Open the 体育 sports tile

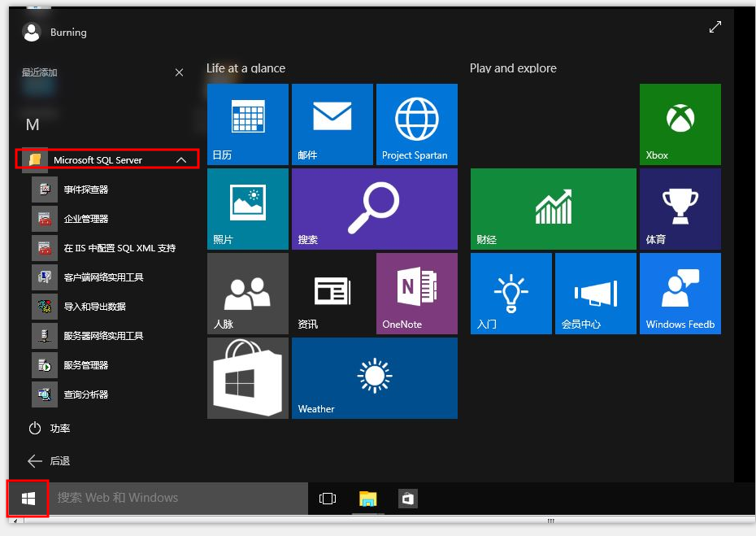pyautogui.click(x=680, y=209)
